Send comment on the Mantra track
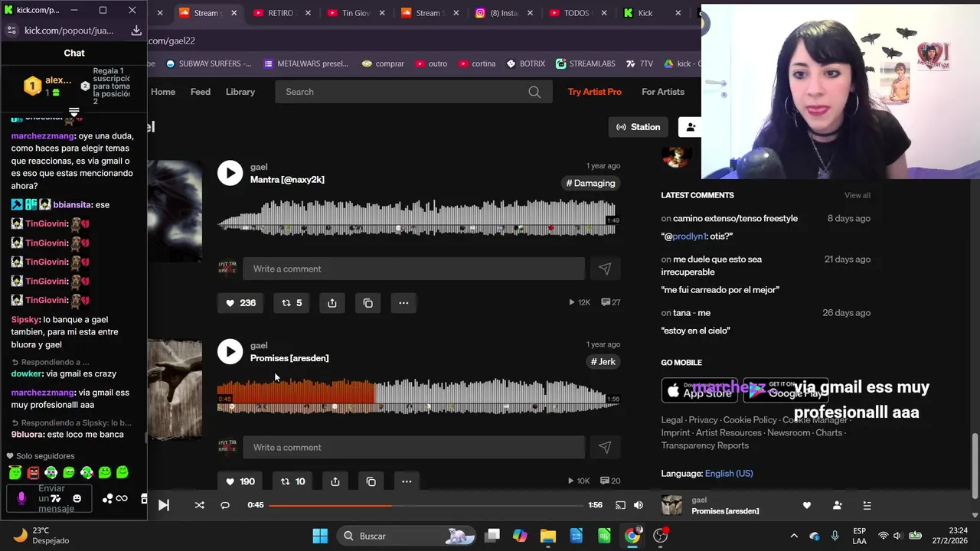This screenshot has width=980, height=551. click(x=605, y=269)
